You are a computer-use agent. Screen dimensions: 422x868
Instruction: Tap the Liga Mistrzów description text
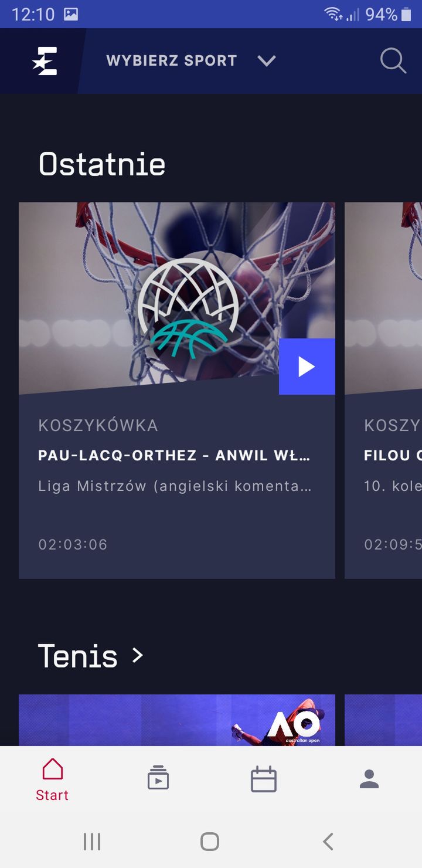pyautogui.click(x=175, y=486)
